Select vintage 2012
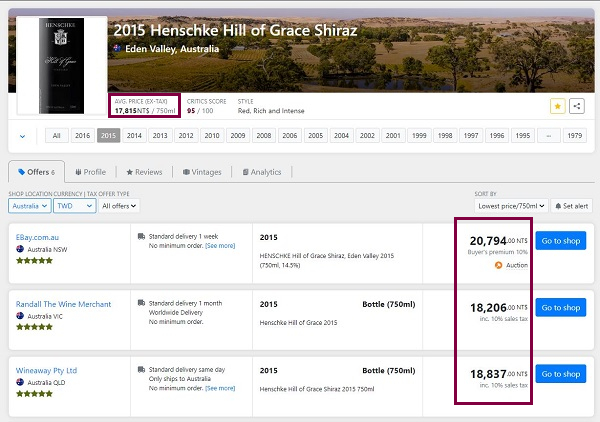The width and height of the screenshot is (600, 422). [x=186, y=135]
